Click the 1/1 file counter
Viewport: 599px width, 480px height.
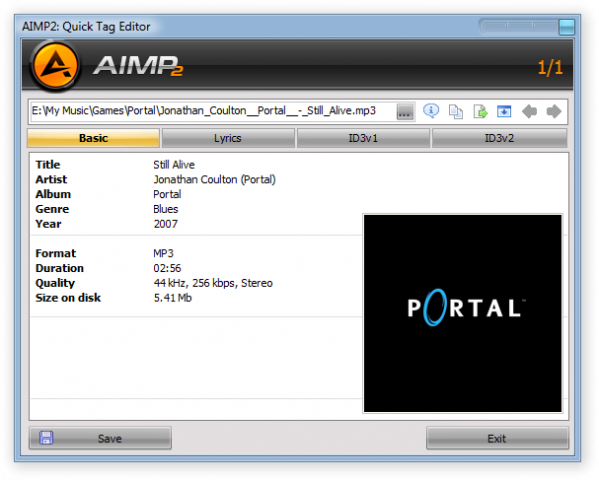click(550, 68)
